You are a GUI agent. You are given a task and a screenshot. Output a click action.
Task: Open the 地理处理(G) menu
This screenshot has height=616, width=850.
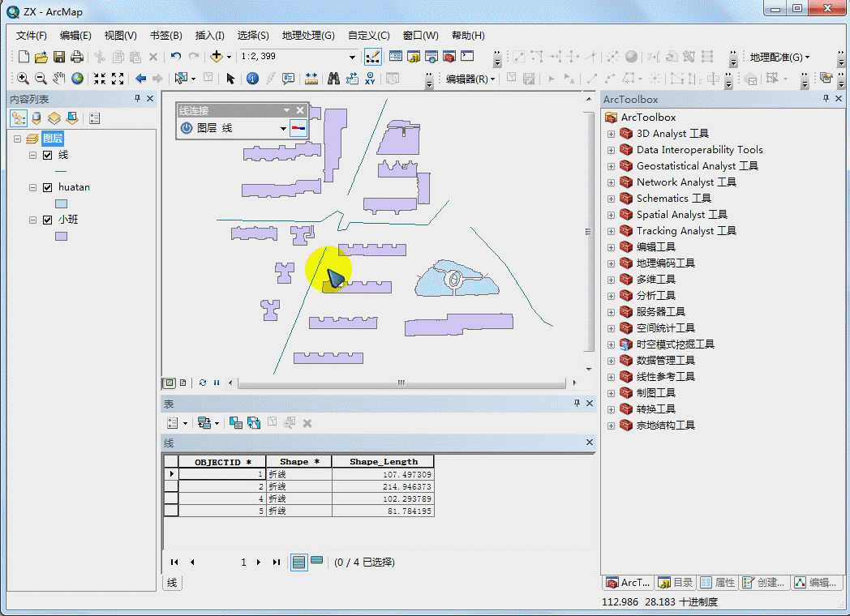click(x=308, y=35)
